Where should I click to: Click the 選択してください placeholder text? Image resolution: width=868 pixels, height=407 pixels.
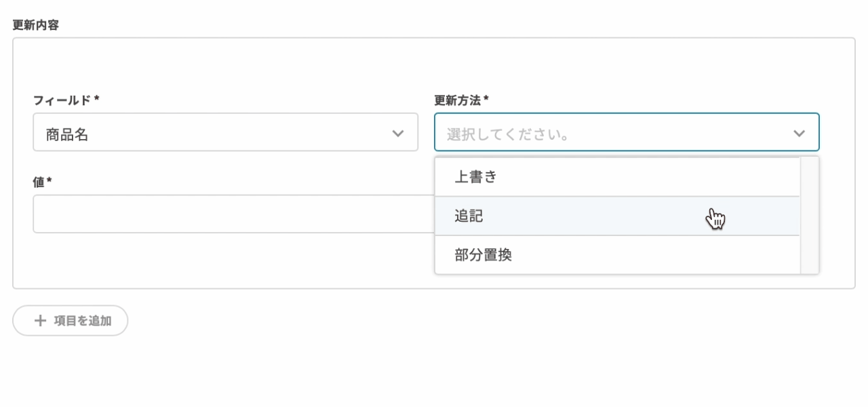pos(507,134)
